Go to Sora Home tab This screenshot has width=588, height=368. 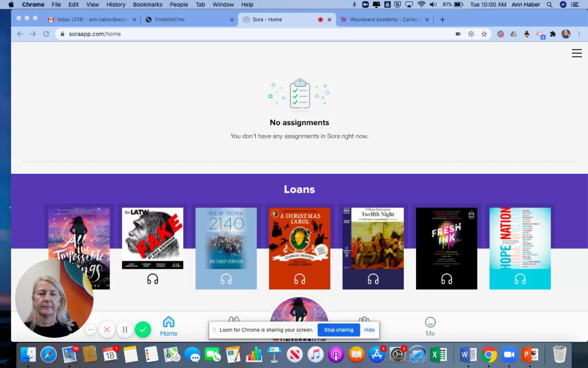pos(169,326)
